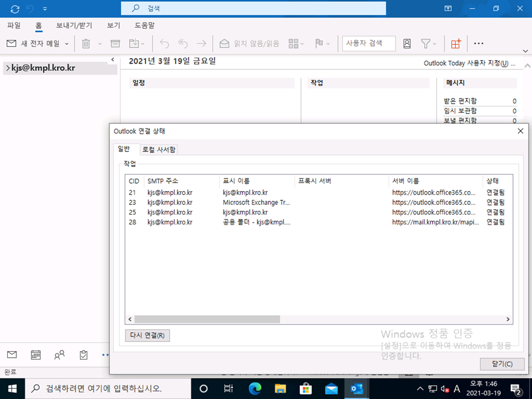Screen dimensions: 532x399
Task: Select the 홈 ribbon tab
Action: coord(39,25)
